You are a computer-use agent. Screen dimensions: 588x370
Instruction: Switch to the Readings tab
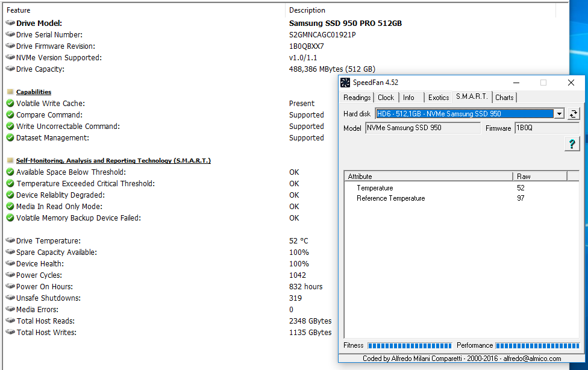[x=357, y=98]
